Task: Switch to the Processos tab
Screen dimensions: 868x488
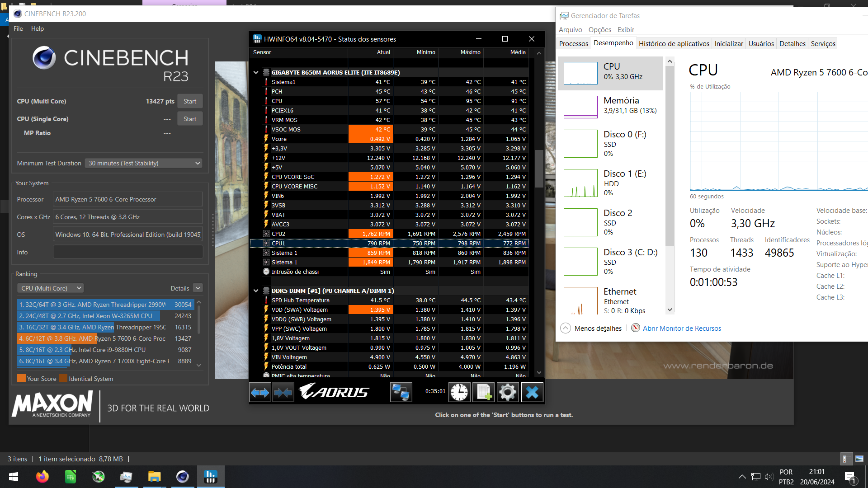Action: (x=573, y=43)
